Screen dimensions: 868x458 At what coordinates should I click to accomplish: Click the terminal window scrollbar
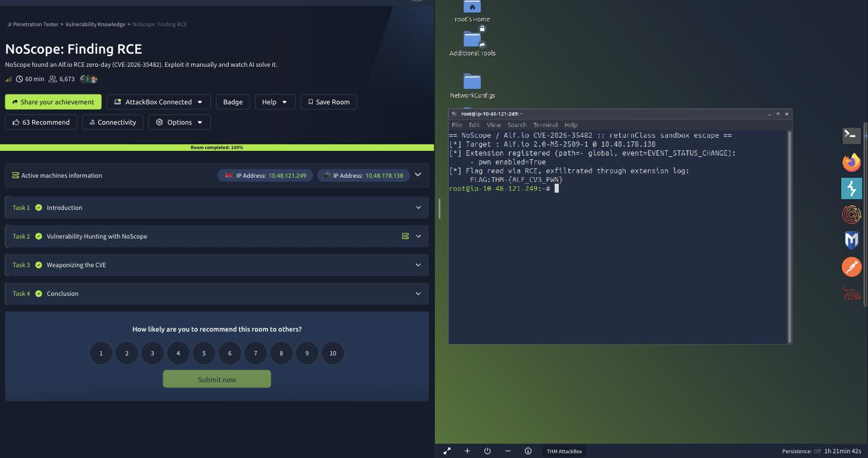[x=790, y=237]
